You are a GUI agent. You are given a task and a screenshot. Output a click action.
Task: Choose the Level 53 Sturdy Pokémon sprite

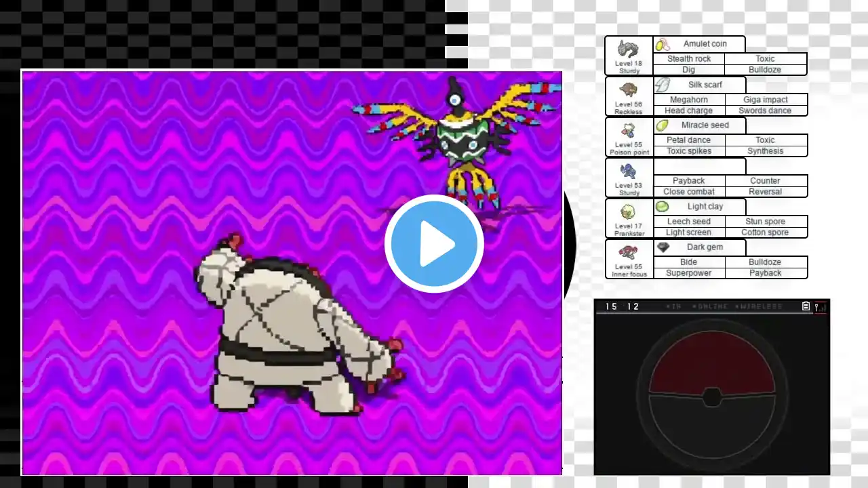tap(629, 171)
